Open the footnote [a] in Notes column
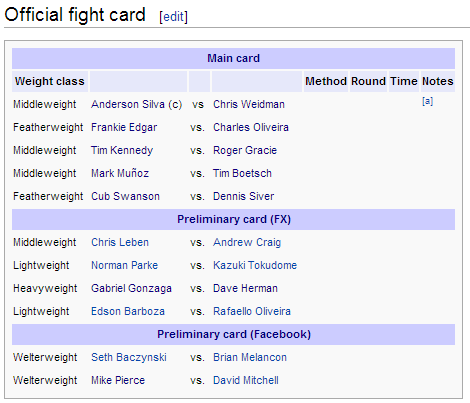 coord(427,101)
